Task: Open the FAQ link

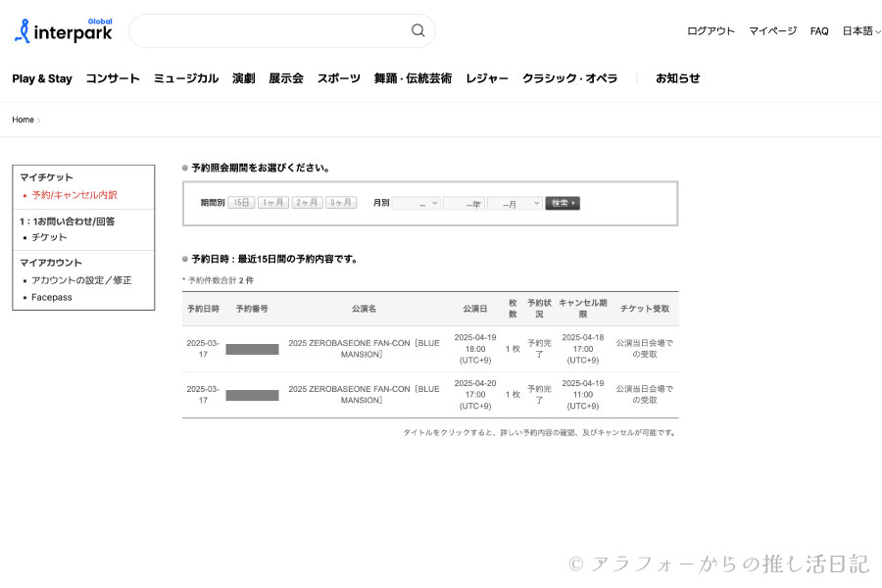Action: coord(819,31)
